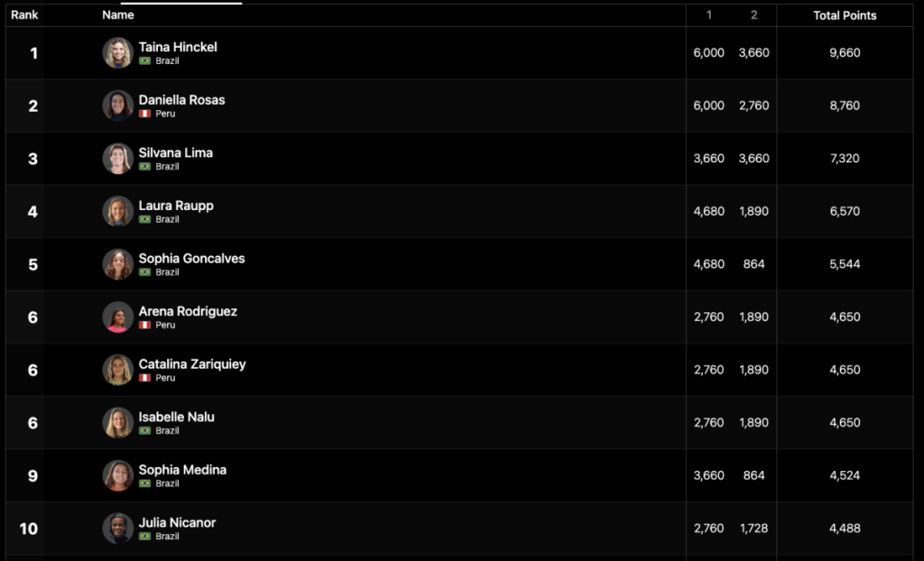Click the Brazil flag beside Julia Nicanor

(145, 537)
